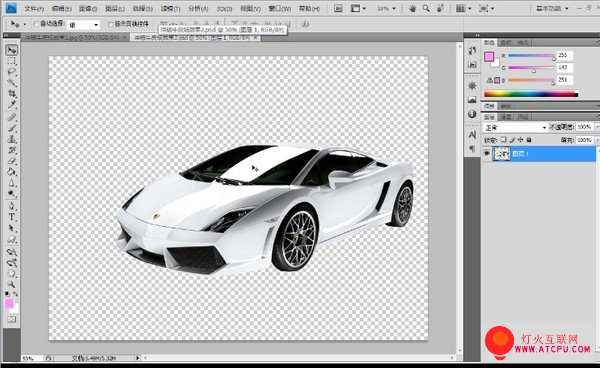Select the 3D Rotate tool
Image resolution: width=600 pixels, height=368 pixels.
click(x=12, y=252)
